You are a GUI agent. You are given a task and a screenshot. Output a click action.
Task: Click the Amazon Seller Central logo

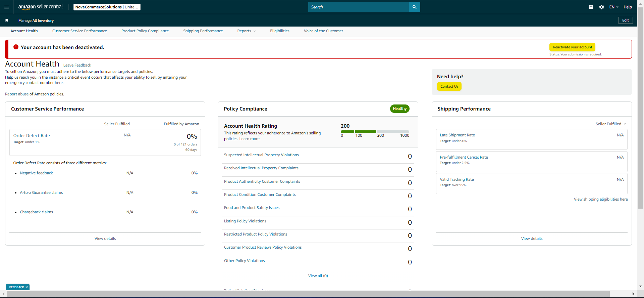point(41,7)
